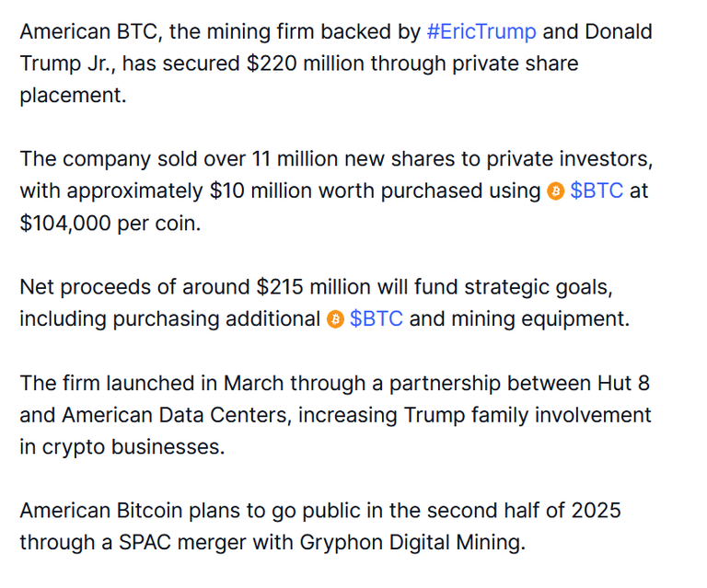
Task: Click the Bitcoin icon after 'purchased using'
Action: pyautogui.click(x=555, y=191)
